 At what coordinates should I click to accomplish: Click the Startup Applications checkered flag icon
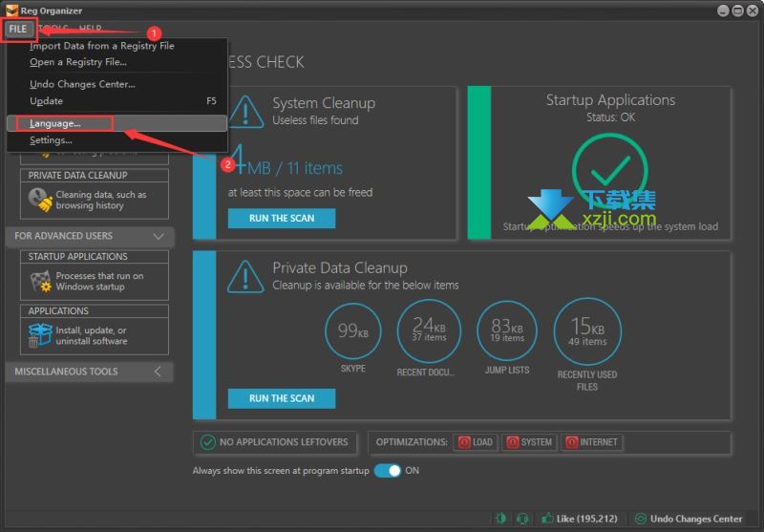40,281
